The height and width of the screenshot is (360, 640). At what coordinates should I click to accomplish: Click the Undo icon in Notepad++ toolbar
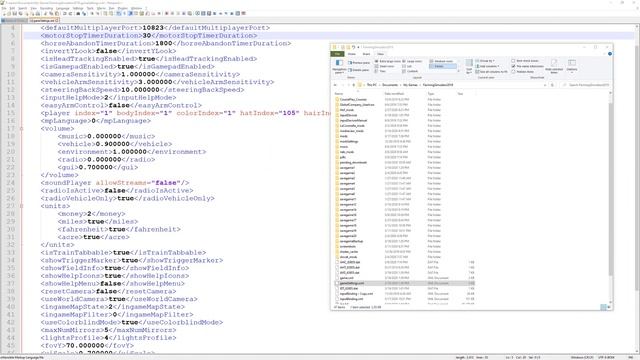click(64, 13)
